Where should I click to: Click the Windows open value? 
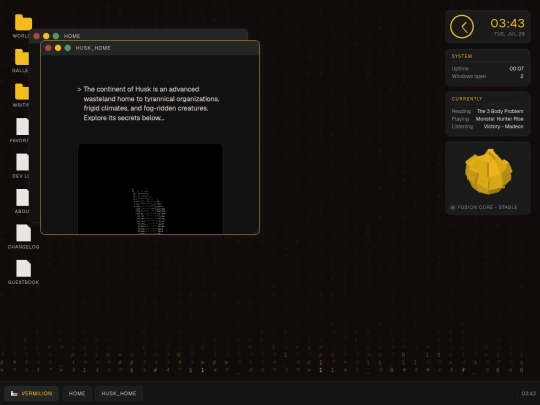pos(522,76)
